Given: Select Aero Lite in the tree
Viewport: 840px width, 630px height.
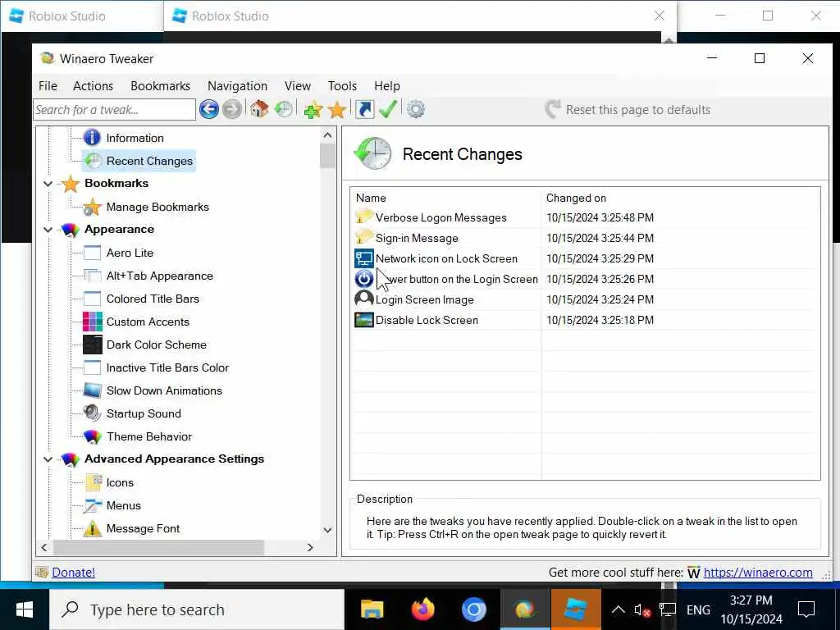Looking at the screenshot, I should 130,253.
